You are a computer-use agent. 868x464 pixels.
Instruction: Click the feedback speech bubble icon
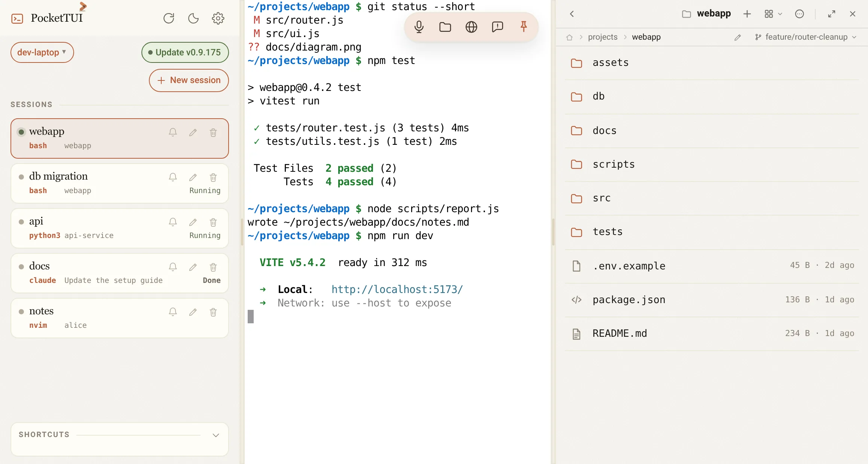click(498, 27)
